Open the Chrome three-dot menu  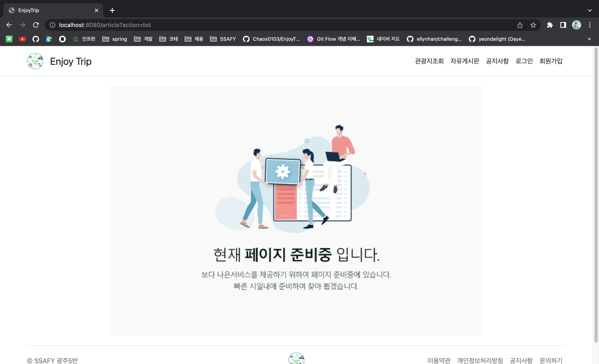tap(590, 25)
